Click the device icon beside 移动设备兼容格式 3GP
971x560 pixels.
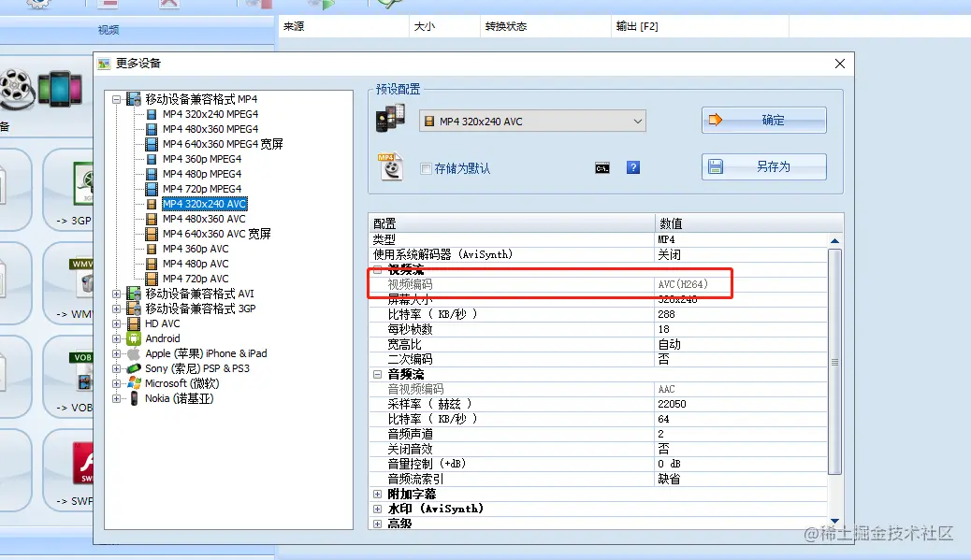click(134, 309)
